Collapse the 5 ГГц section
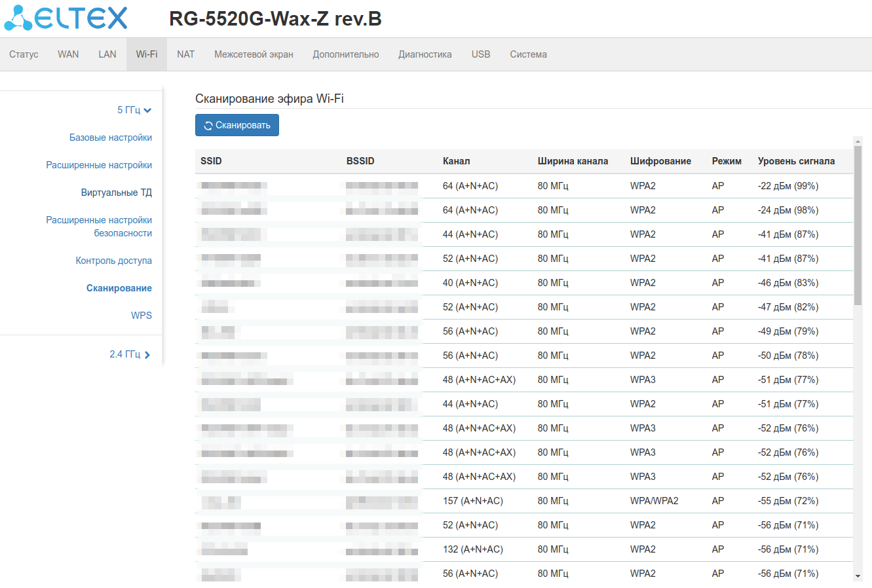872x588 pixels. (134, 110)
